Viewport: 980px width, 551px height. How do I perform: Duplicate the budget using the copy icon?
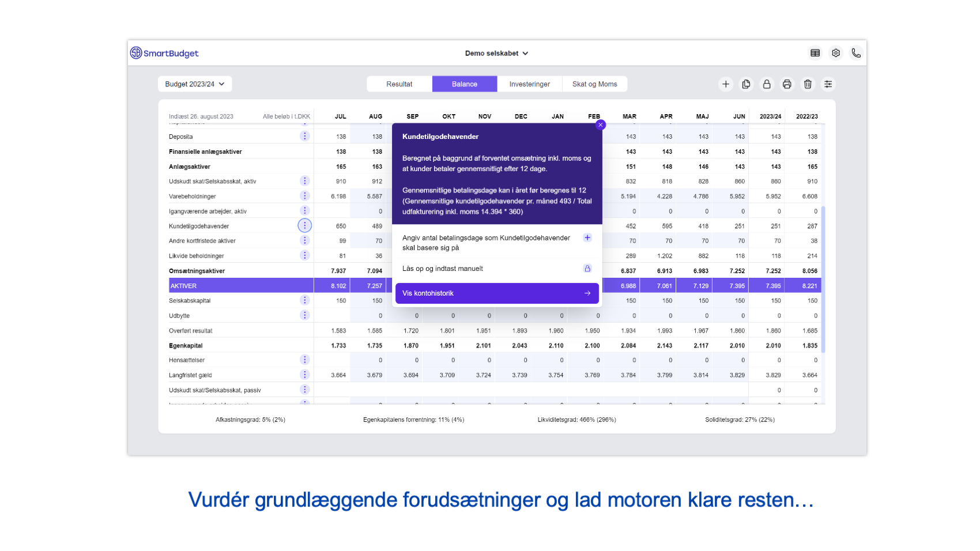(x=746, y=84)
